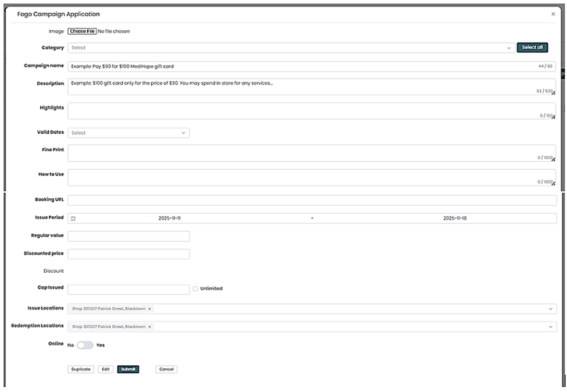
Task: Remove the Redemption Locations address tag
Action: click(x=149, y=327)
